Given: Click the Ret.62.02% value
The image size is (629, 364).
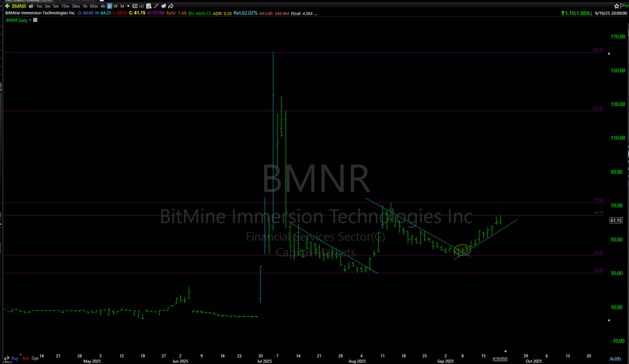Looking at the screenshot, I should (245, 13).
